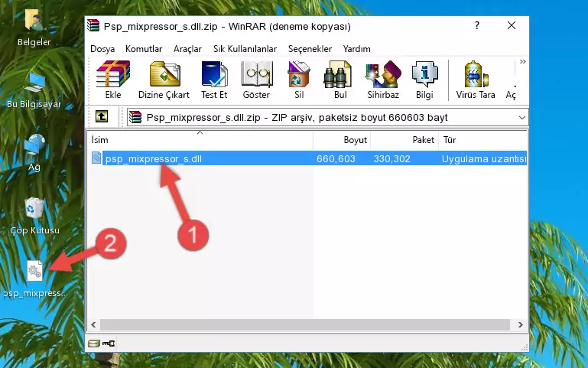Screen dimensions: 588x368
Task: Close the WinRAR window
Action: [511, 25]
